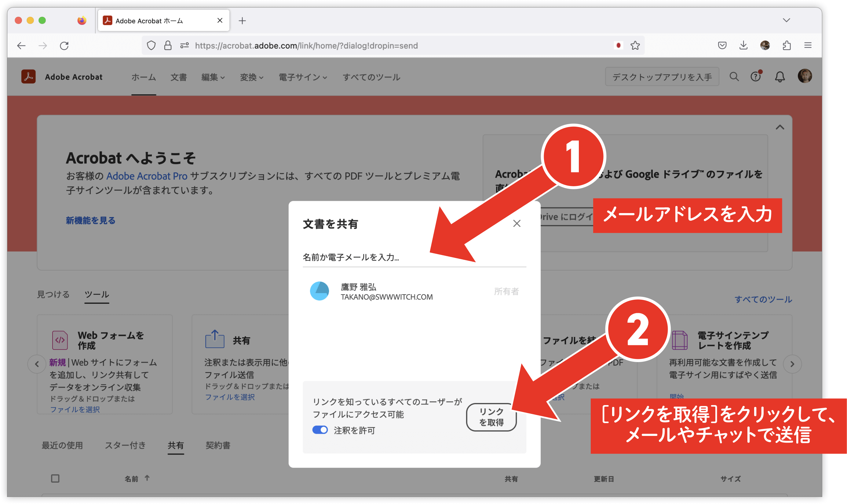Open すべてのツール in the top navigation
Screen dimensions: 847x504
371,78
